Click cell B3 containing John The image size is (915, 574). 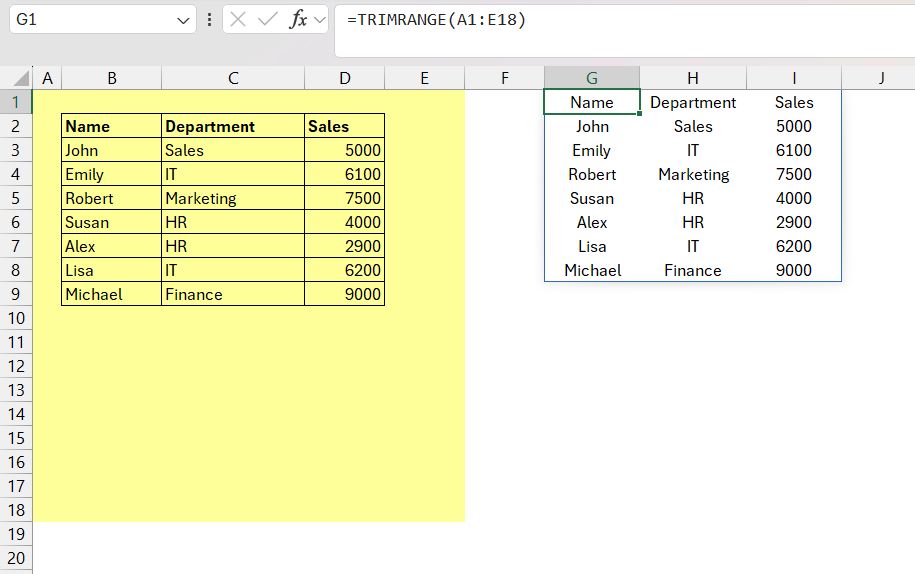(x=111, y=150)
